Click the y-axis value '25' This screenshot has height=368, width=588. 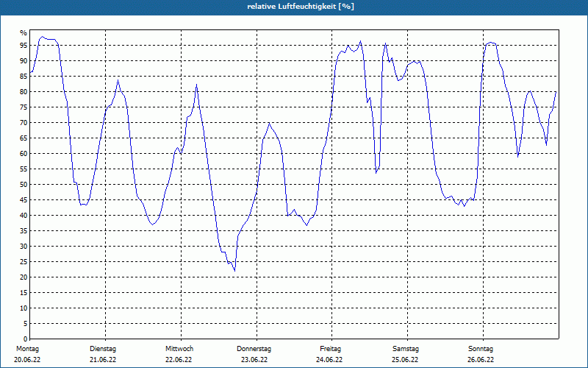(24, 262)
